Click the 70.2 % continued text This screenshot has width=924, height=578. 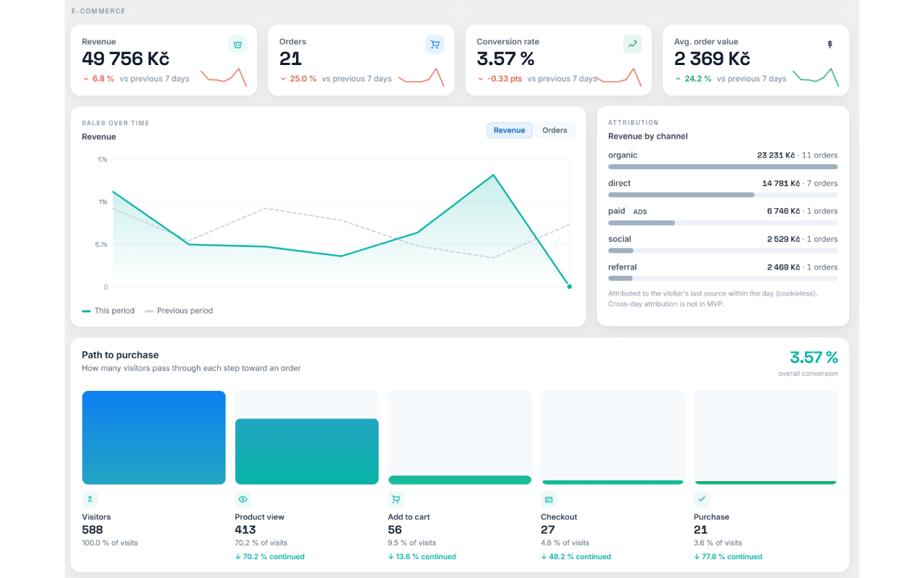pos(269,557)
